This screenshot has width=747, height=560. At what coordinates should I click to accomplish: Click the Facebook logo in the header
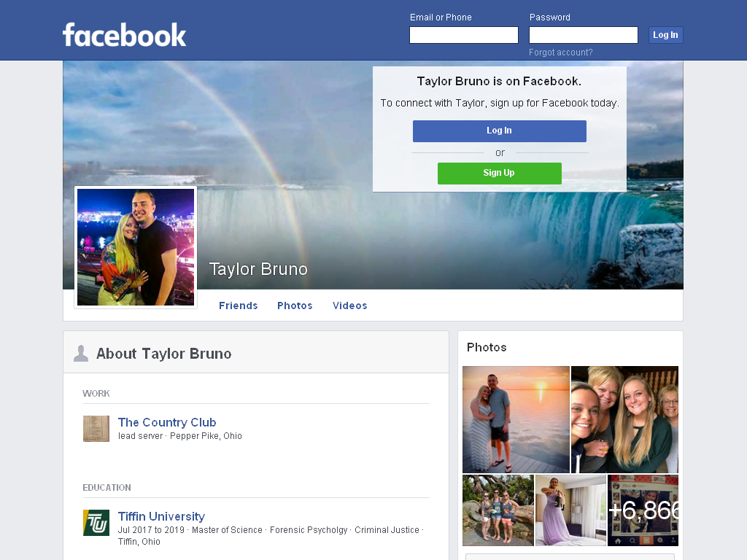124,35
